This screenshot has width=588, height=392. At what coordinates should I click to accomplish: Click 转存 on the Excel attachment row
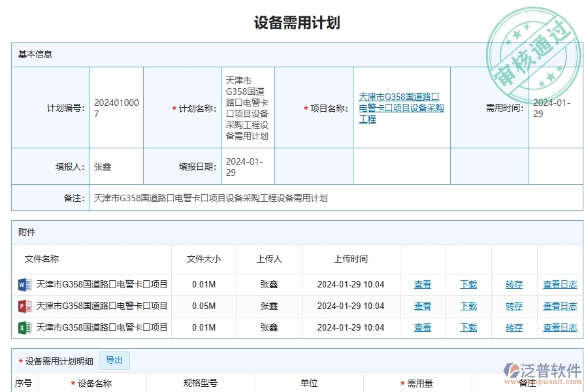[x=514, y=327]
